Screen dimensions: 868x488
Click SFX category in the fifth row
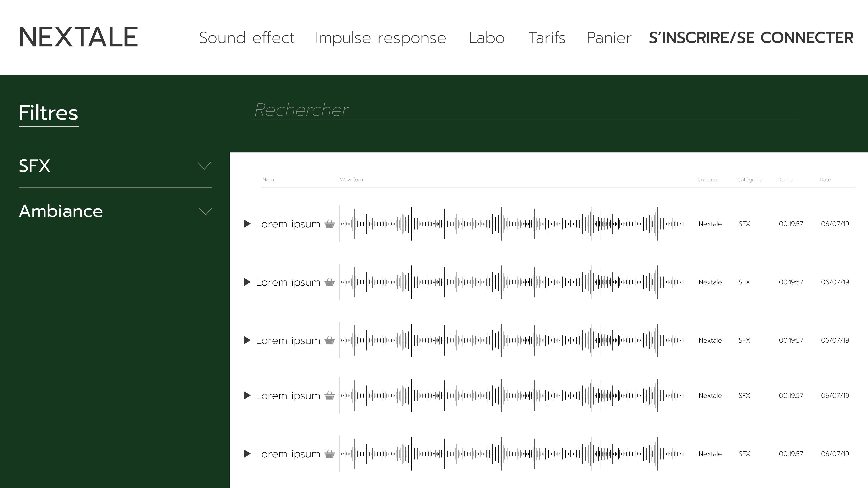click(744, 454)
